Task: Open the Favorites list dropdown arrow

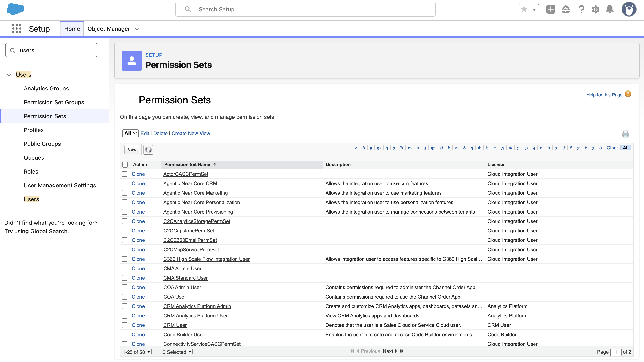Action: 534,9
